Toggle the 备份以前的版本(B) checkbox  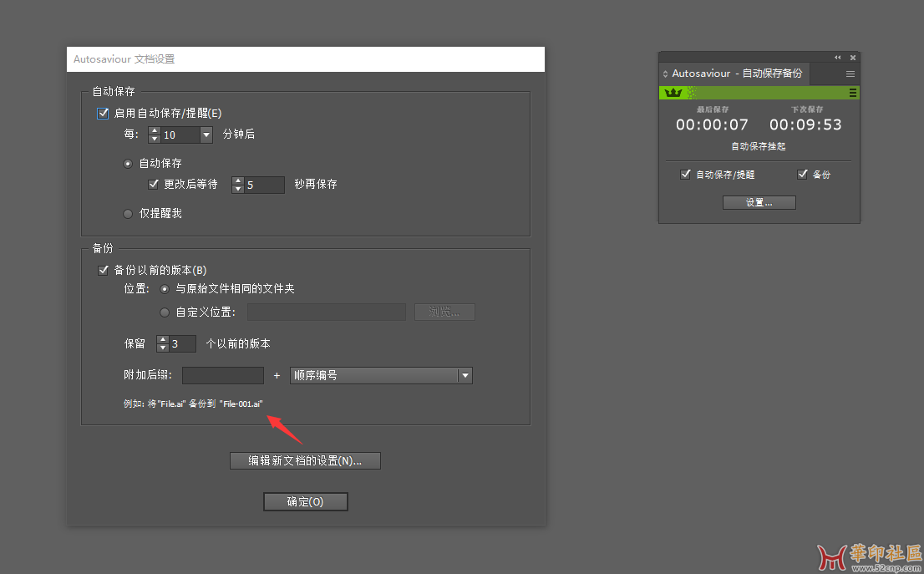pos(103,270)
